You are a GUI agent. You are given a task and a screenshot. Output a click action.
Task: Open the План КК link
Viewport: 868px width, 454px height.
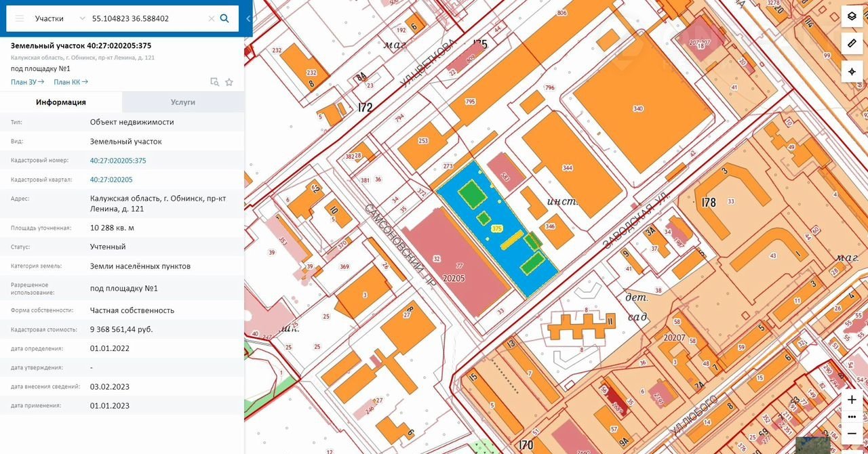coord(71,82)
